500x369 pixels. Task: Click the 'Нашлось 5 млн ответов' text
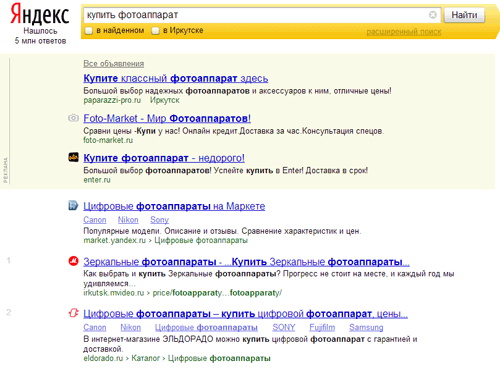(40, 36)
